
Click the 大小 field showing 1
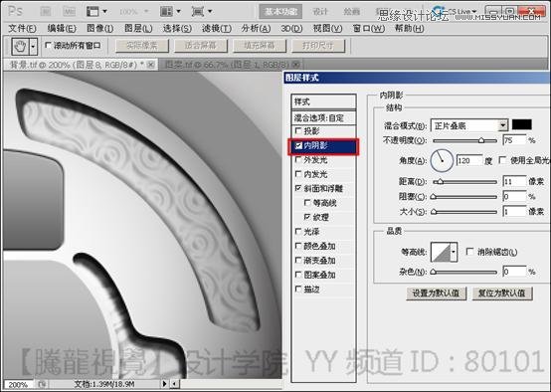(x=514, y=211)
